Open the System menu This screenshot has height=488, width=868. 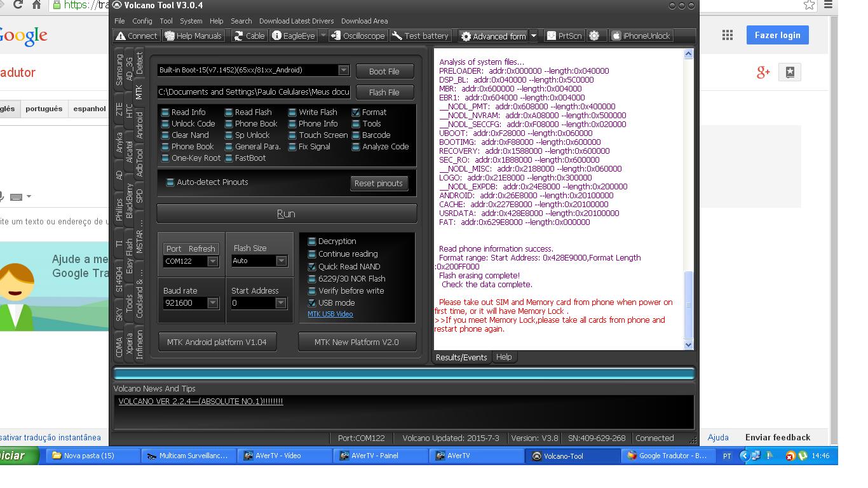coord(191,21)
